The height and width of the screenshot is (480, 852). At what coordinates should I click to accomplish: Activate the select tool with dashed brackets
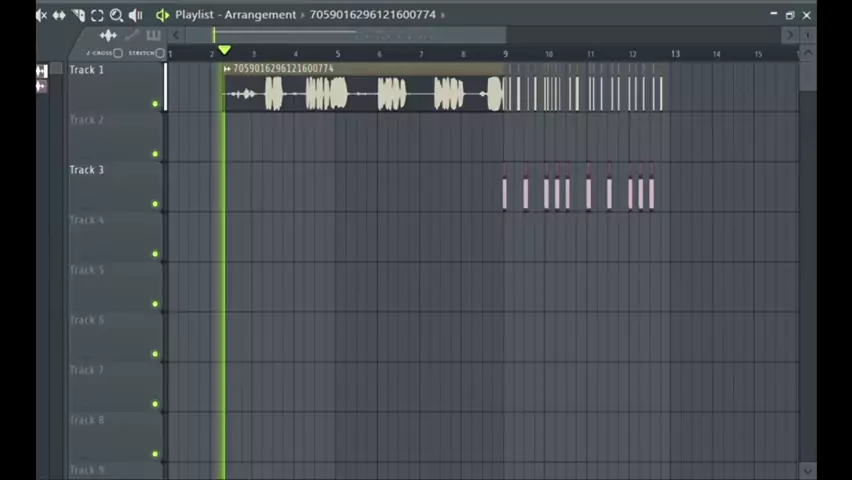(x=97, y=15)
